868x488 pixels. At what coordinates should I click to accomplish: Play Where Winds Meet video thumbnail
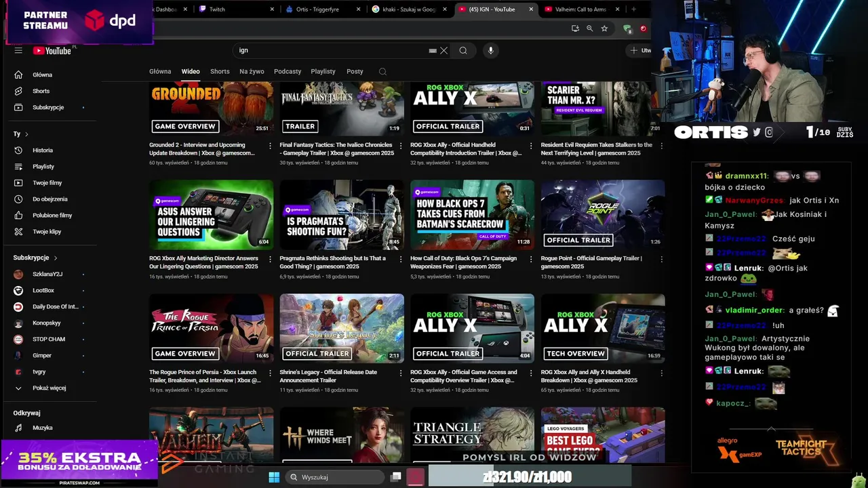click(x=342, y=434)
